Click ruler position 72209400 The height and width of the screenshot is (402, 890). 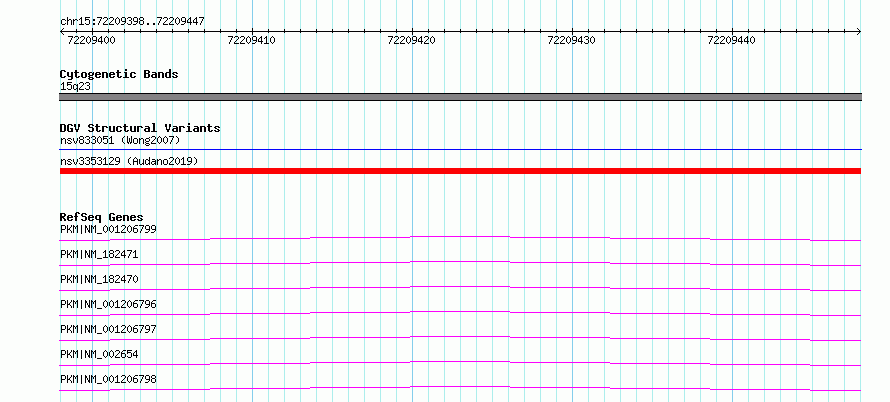tap(91, 40)
